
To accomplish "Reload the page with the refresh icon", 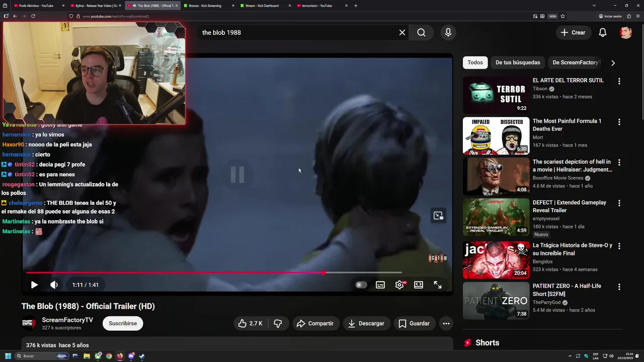I will click(x=33, y=16).
